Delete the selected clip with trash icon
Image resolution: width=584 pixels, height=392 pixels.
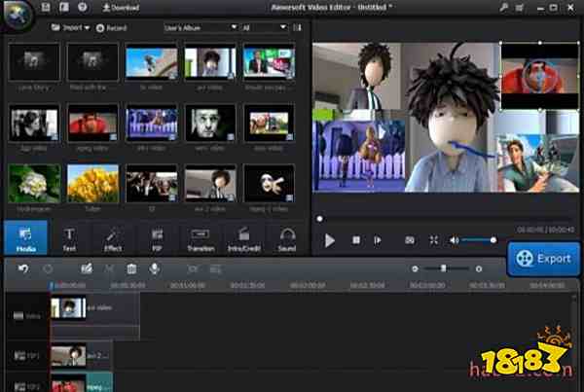pyautogui.click(x=131, y=268)
